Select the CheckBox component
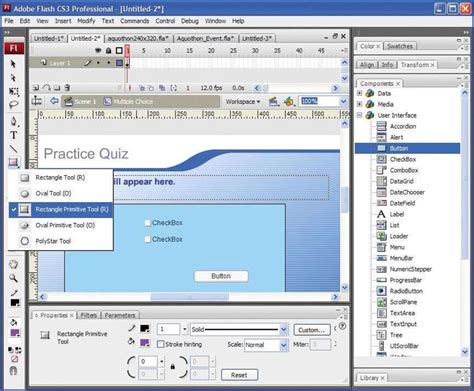 (396, 159)
